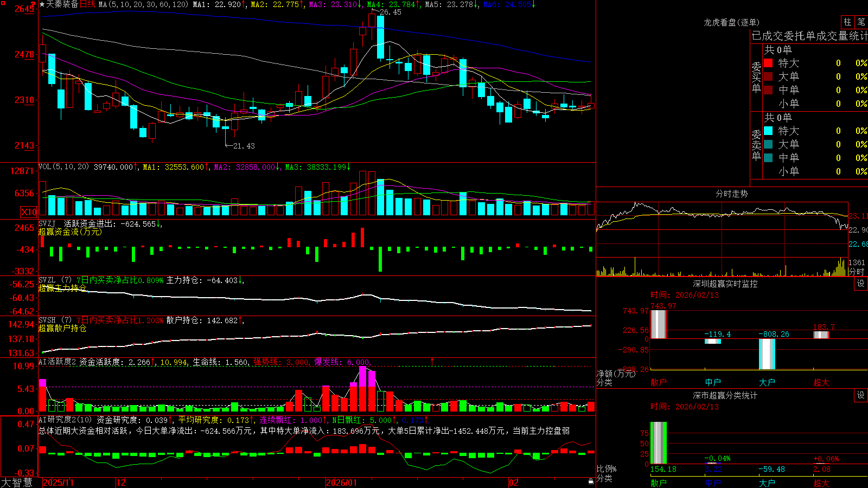Click the AI研究度2(10) indicator label

tap(65, 420)
